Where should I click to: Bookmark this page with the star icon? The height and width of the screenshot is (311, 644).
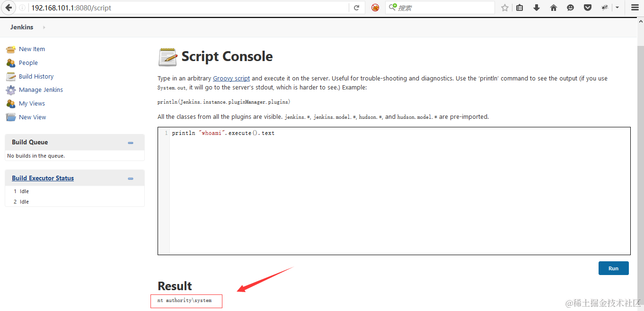505,8
